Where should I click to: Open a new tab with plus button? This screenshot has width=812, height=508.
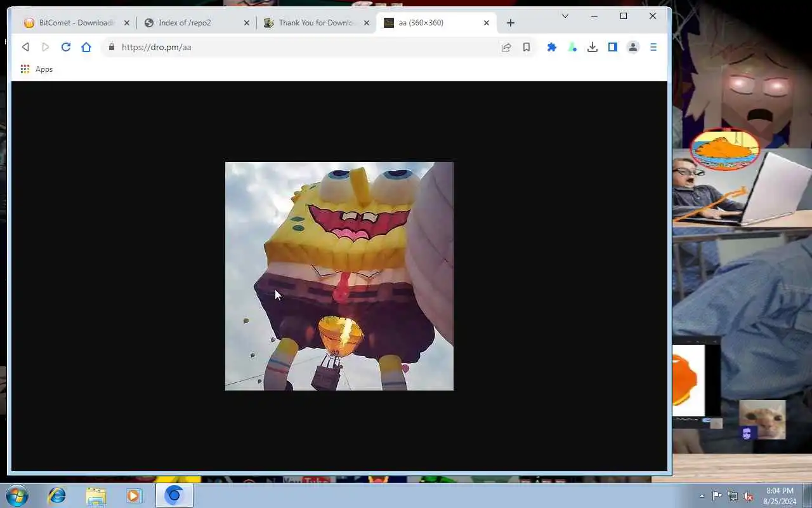click(511, 23)
